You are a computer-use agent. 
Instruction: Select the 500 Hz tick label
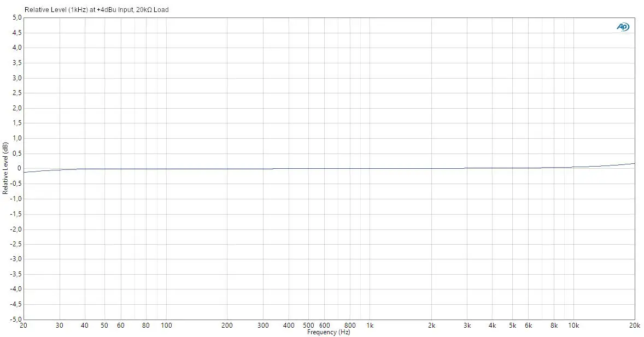tap(309, 325)
